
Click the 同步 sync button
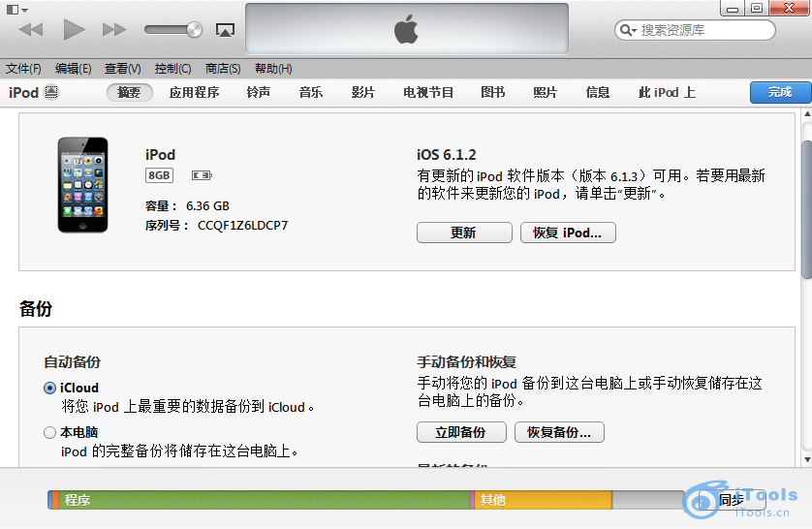click(x=732, y=500)
